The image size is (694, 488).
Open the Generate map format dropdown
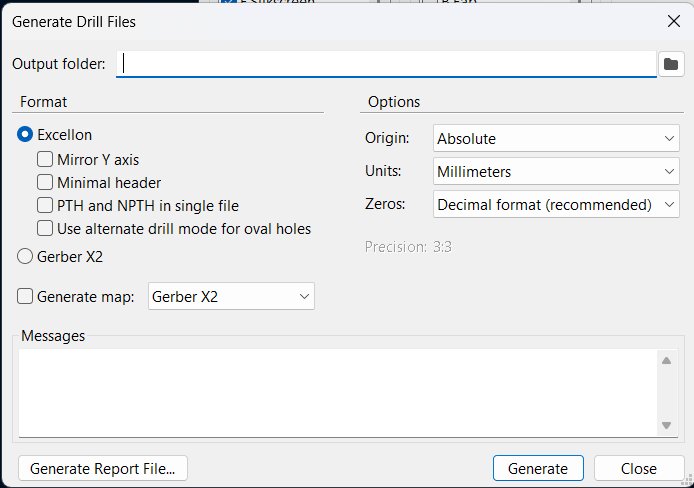click(231, 296)
